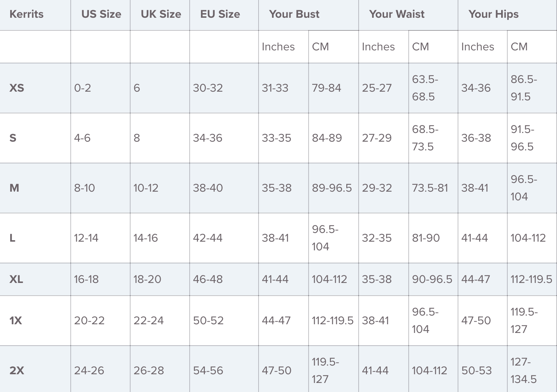
Task: Click the UK Size column header
Action: click(161, 14)
